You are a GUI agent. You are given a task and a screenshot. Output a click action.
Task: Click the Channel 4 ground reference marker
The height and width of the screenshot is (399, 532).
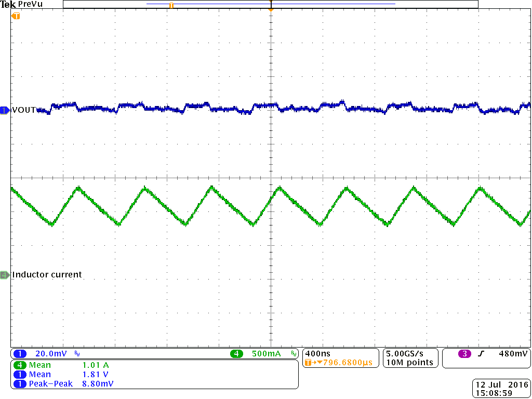[x=4, y=275]
